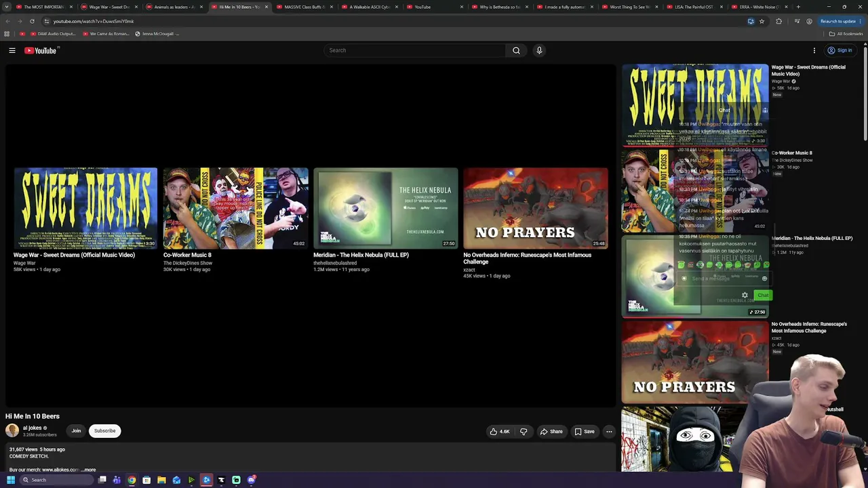
Task: Open the YouTube guide hamburger menu
Action: (12, 50)
